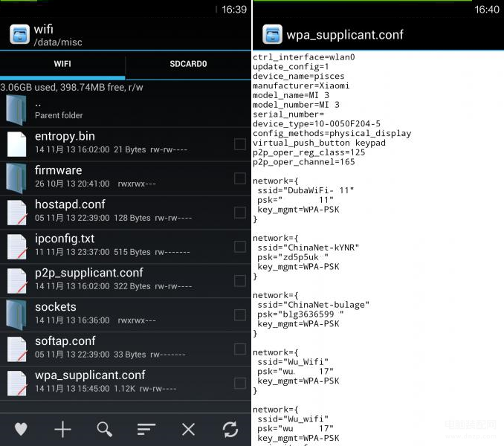Refresh the folder listing
This screenshot has width=504, height=446.
(x=230, y=430)
